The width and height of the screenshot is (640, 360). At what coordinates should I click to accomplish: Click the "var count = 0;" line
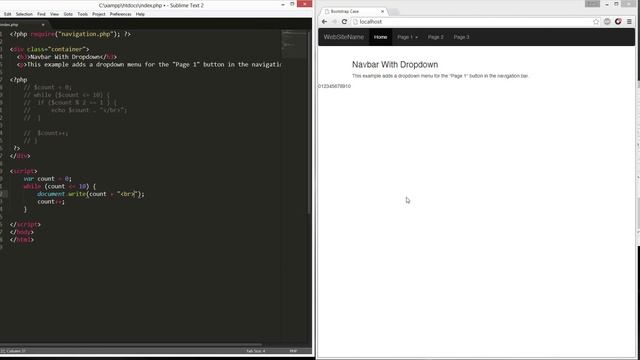pos(47,179)
